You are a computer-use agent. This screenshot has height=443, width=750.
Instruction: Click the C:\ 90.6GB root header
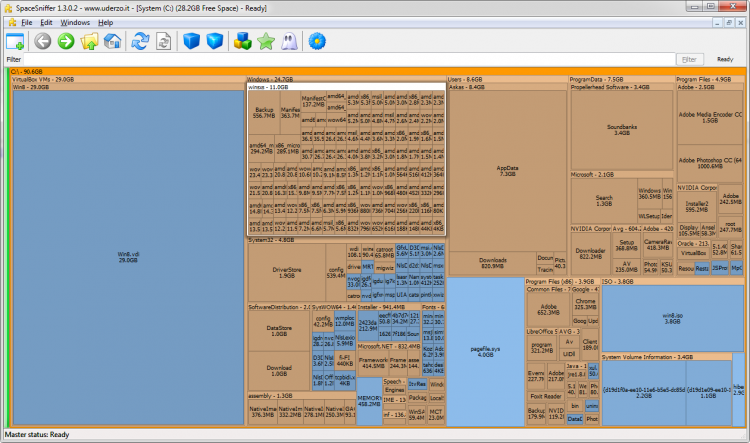378,72
